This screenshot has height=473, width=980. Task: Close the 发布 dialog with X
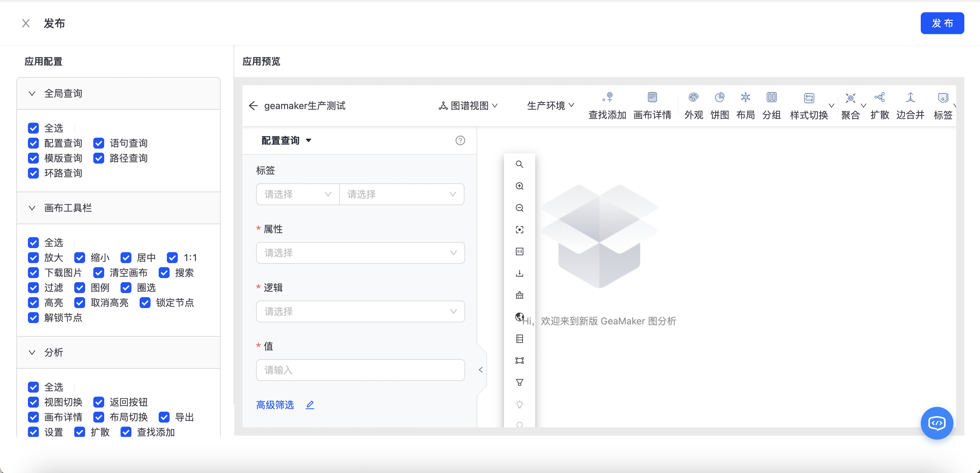[26, 23]
